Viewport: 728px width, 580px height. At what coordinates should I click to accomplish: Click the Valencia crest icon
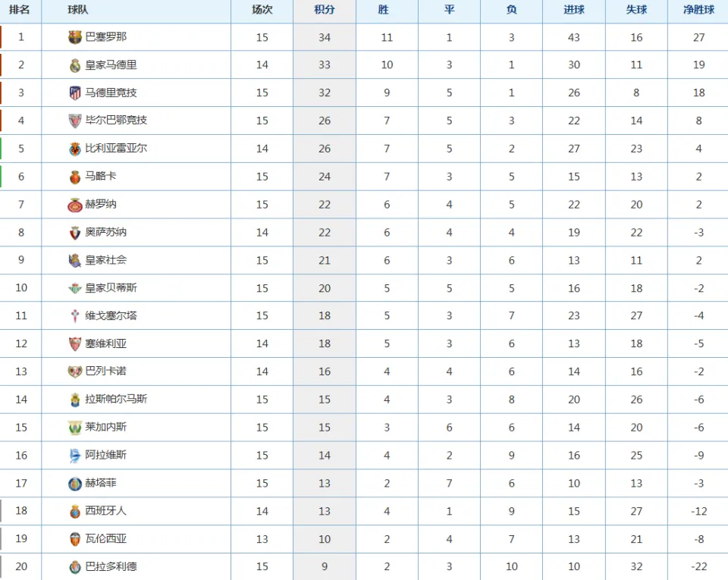[75, 539]
